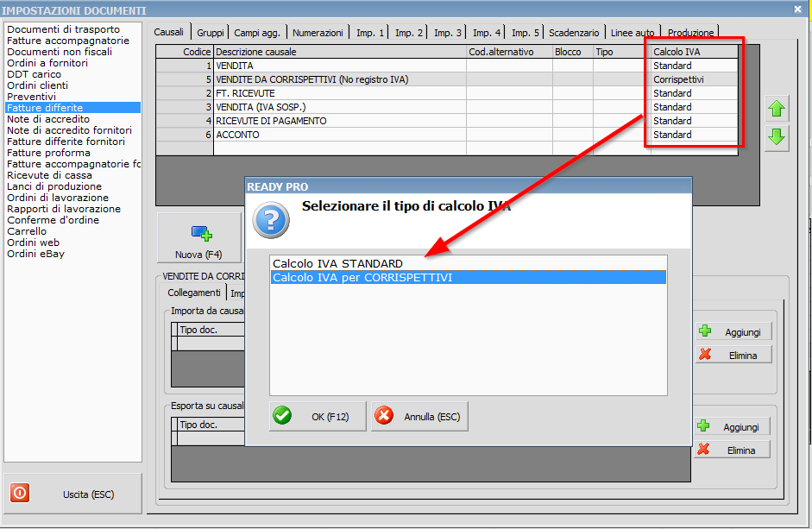Screen dimensions: 812x529
Task: Choose Ricevute di cassa document type
Action: 48,175
